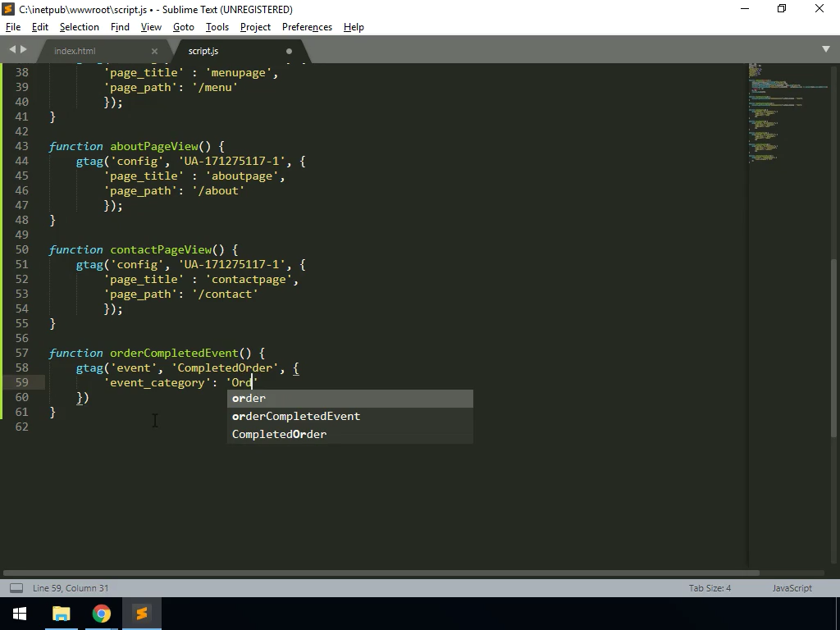Click the minimap code preview
840x630 pixels.
coord(787,112)
